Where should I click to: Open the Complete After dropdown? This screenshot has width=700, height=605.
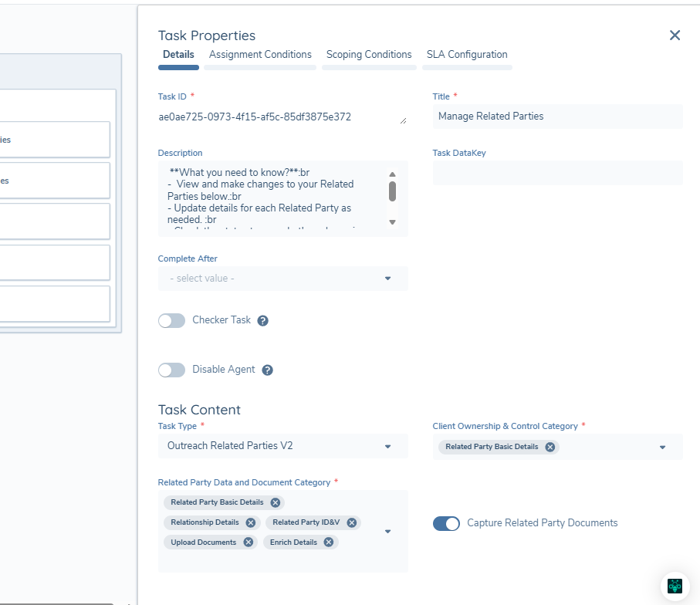pyautogui.click(x=283, y=279)
